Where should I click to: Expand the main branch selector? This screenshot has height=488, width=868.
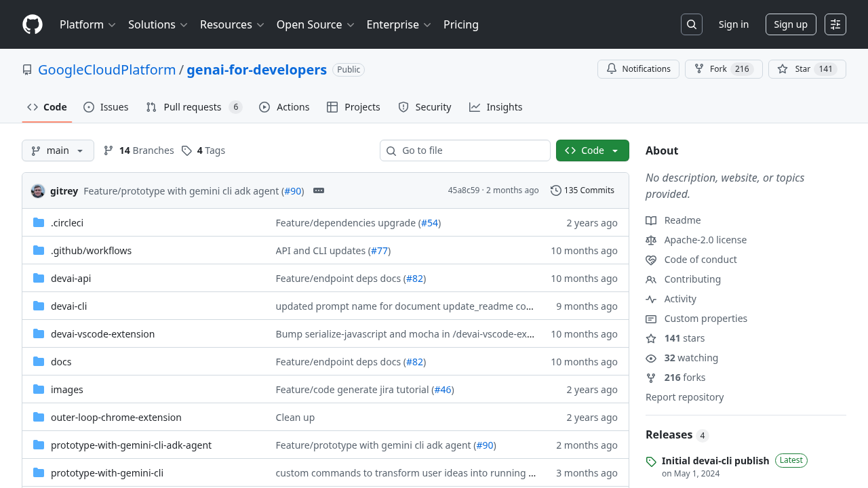tap(58, 150)
